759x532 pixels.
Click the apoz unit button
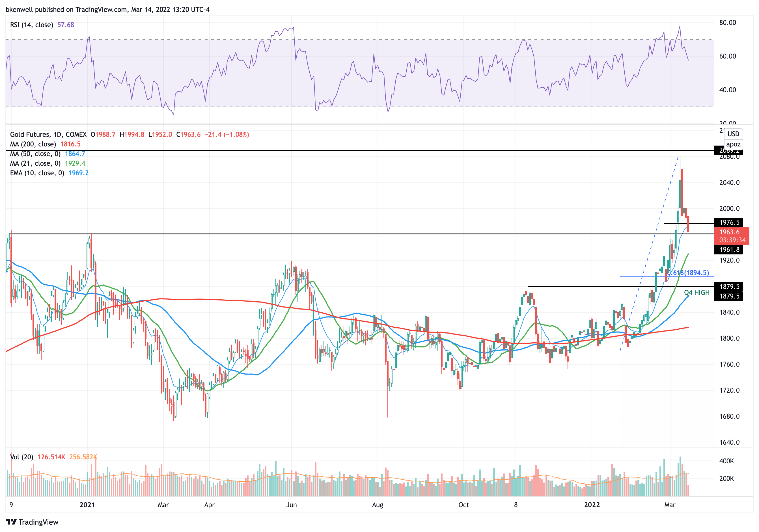[733, 144]
